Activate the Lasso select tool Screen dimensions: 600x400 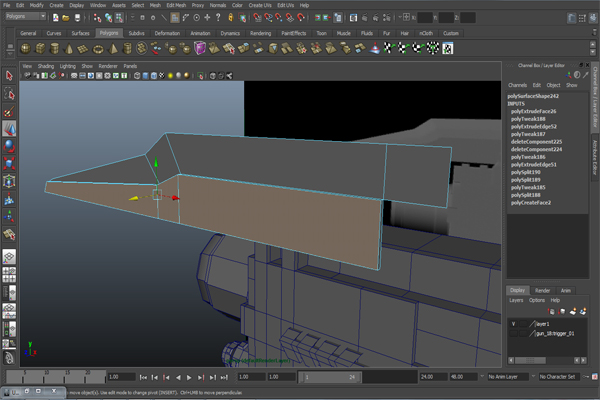point(9,93)
